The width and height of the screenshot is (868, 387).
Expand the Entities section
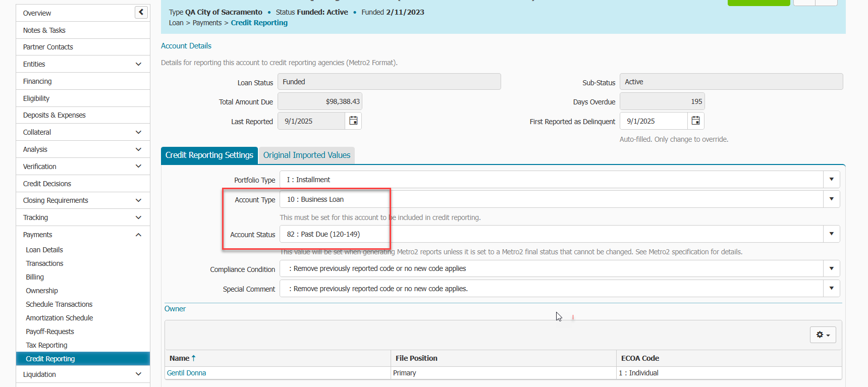click(138, 64)
